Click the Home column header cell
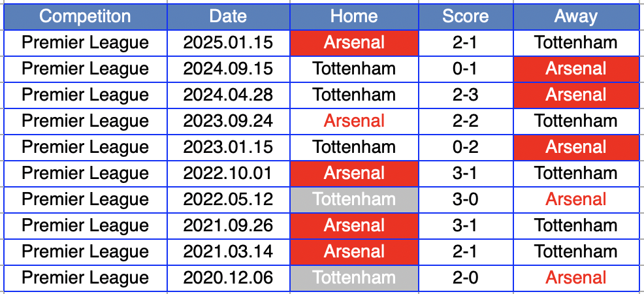644x294 pixels. point(354,16)
